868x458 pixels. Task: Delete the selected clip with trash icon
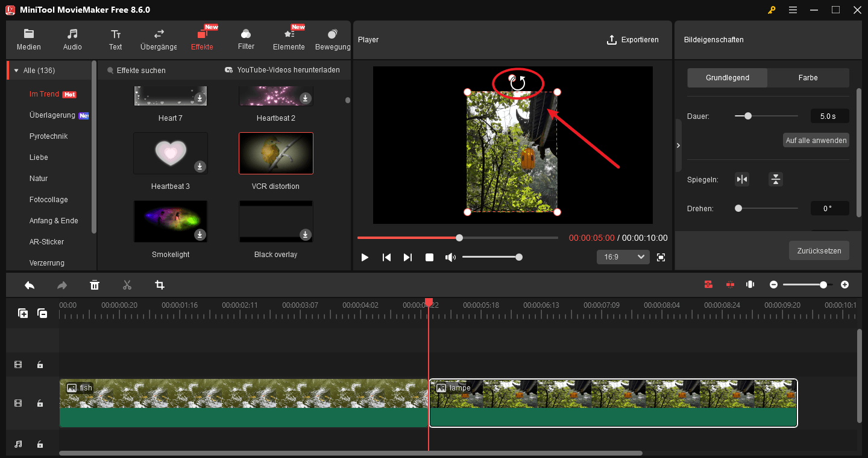tap(95, 284)
